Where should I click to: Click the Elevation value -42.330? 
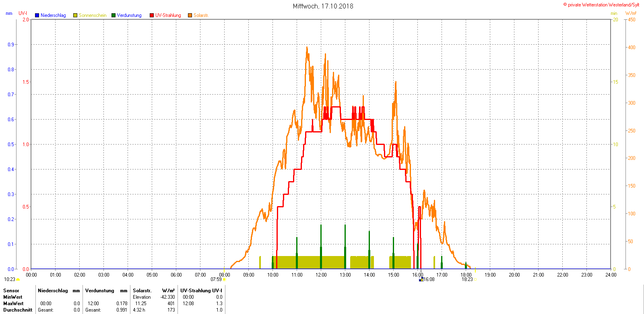(168, 297)
